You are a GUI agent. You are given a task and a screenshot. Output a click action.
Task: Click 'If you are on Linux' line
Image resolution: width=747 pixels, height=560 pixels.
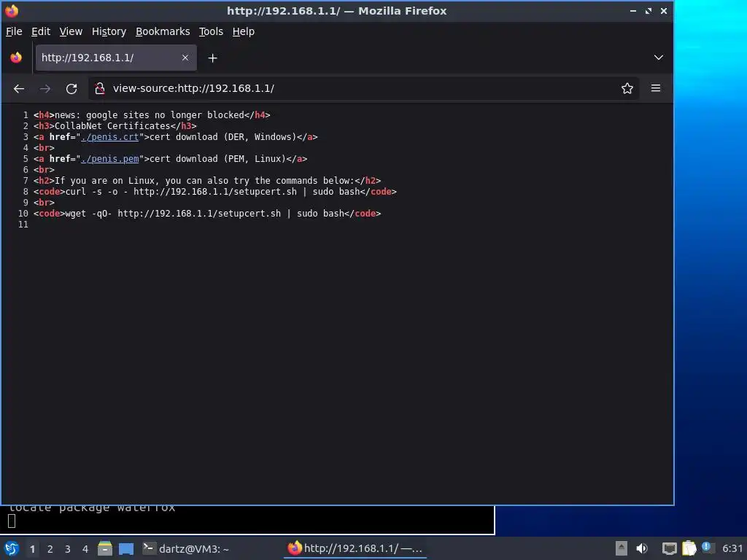point(207,181)
